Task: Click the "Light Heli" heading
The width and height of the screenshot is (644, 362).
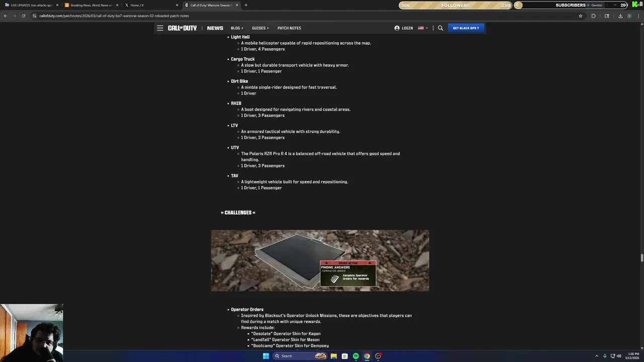Action: click(x=240, y=37)
